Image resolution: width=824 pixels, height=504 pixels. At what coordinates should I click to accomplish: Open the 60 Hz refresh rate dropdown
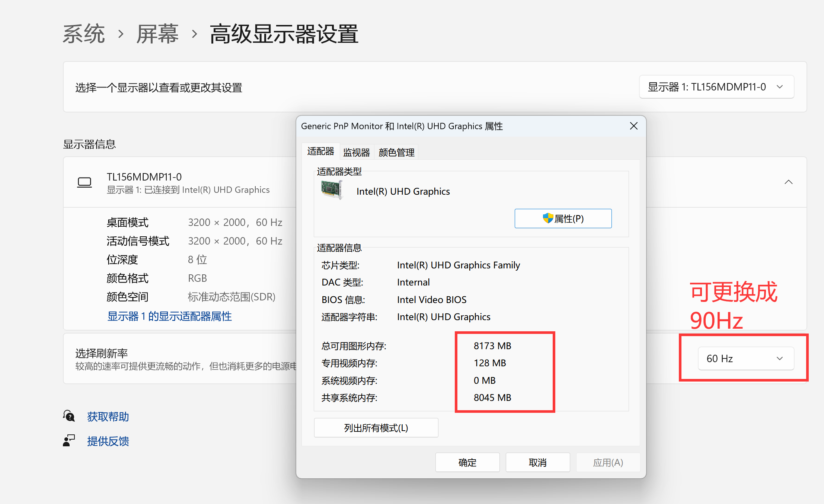tap(746, 358)
